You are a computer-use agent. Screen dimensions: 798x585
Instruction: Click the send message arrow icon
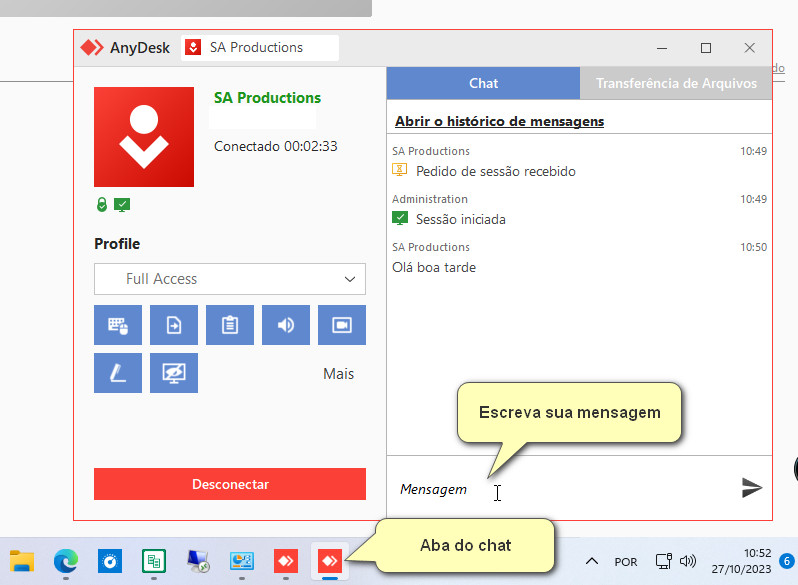(x=752, y=487)
